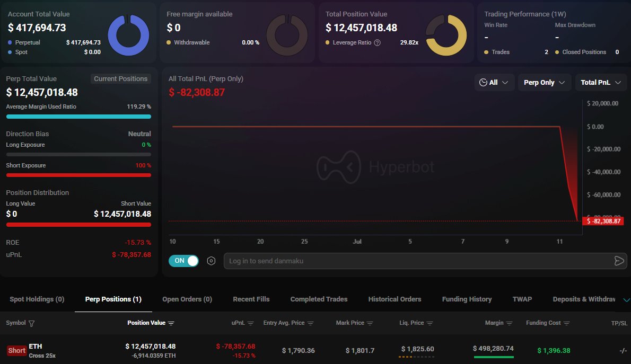Click the Account Total Value $ 417,694.73
The width and height of the screenshot is (631, 364).
click(37, 28)
